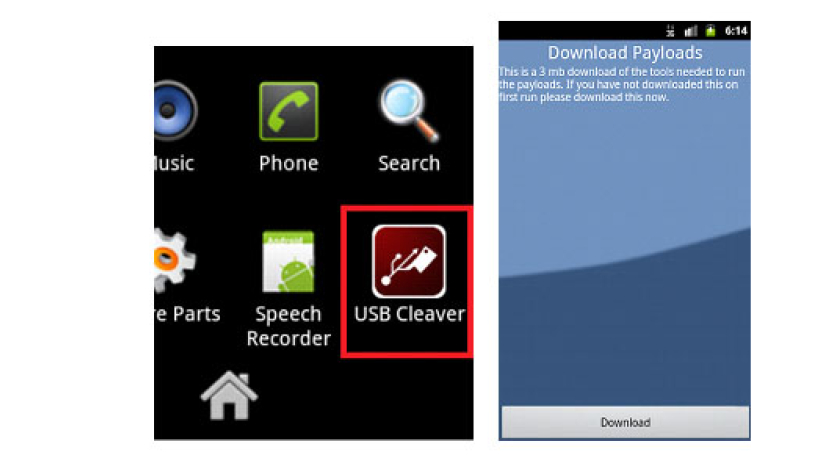Tap the data sync arrows icon
This screenshot has height=466, width=830.
(x=670, y=31)
